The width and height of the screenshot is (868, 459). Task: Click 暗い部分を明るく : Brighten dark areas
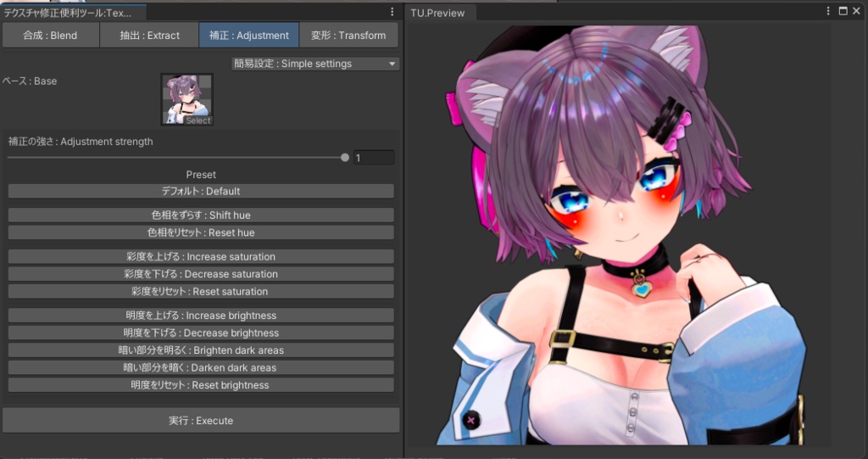pyautogui.click(x=201, y=350)
